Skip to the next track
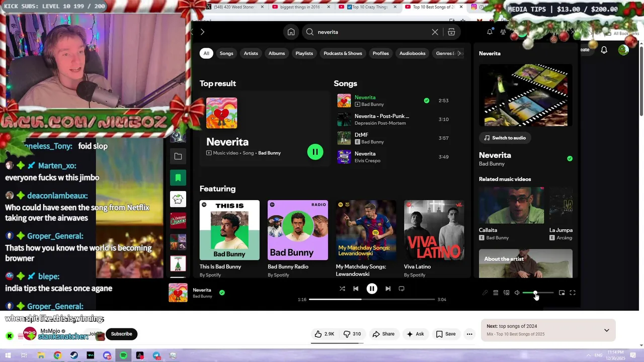Viewport: 644px width, 362px height. (388, 289)
